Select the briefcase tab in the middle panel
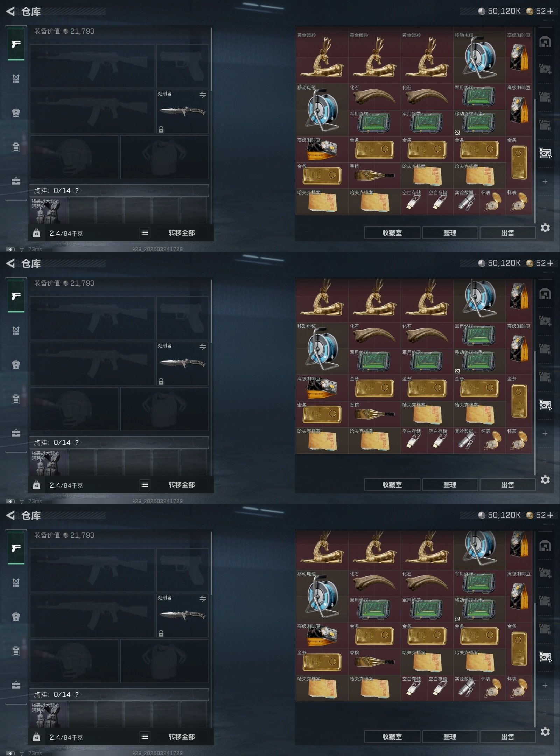 point(16,433)
